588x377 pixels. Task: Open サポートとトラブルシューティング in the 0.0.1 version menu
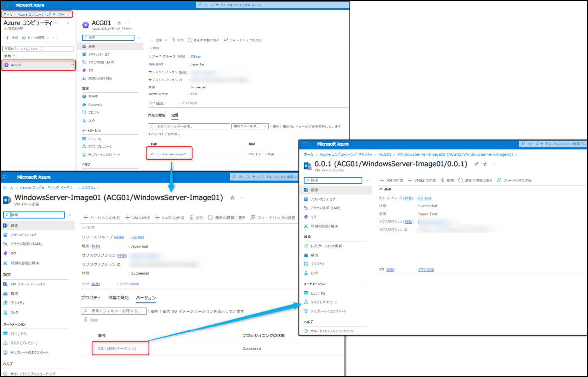332,331
